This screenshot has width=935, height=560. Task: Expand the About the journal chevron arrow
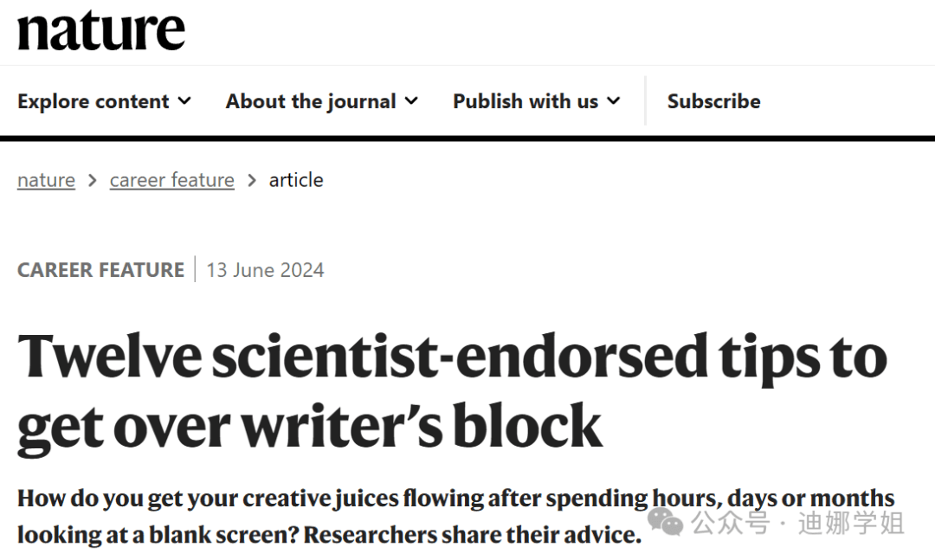(411, 101)
